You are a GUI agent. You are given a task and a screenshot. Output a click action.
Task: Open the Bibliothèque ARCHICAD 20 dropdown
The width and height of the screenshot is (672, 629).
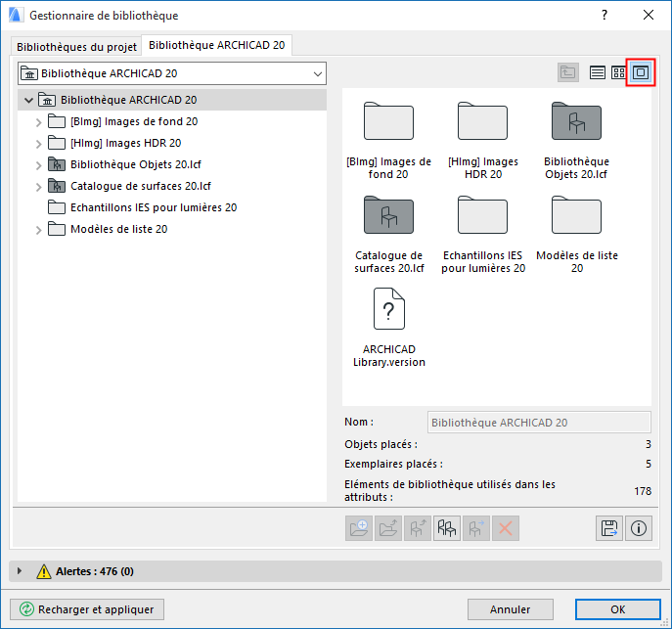point(172,73)
